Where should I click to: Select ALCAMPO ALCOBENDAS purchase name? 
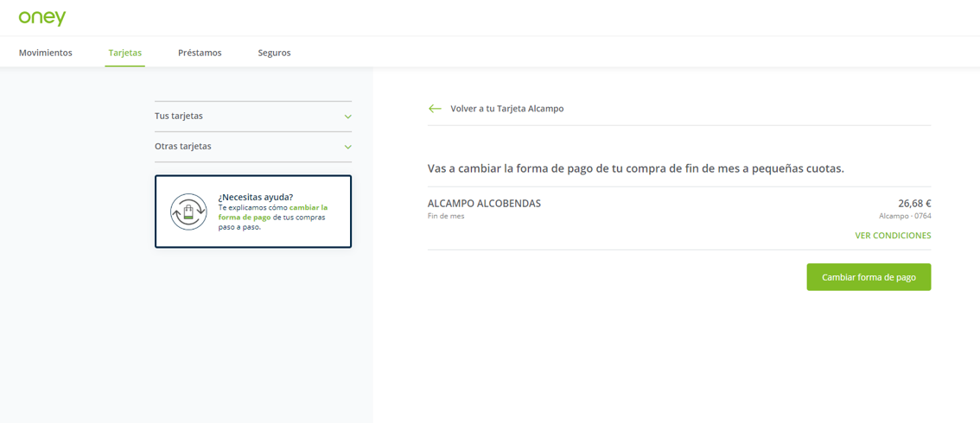[x=484, y=204]
